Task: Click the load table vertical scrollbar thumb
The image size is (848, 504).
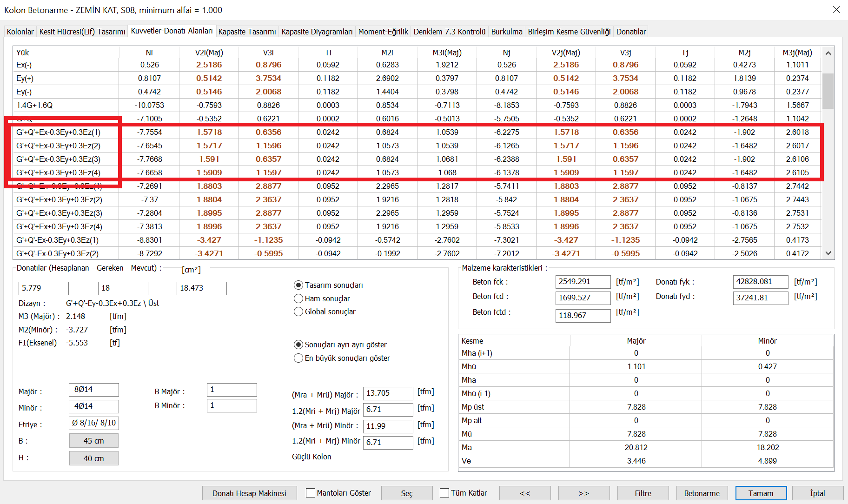Action: click(828, 91)
